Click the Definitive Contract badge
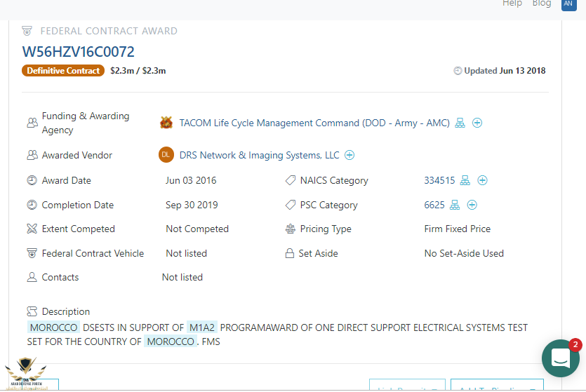 [63, 71]
